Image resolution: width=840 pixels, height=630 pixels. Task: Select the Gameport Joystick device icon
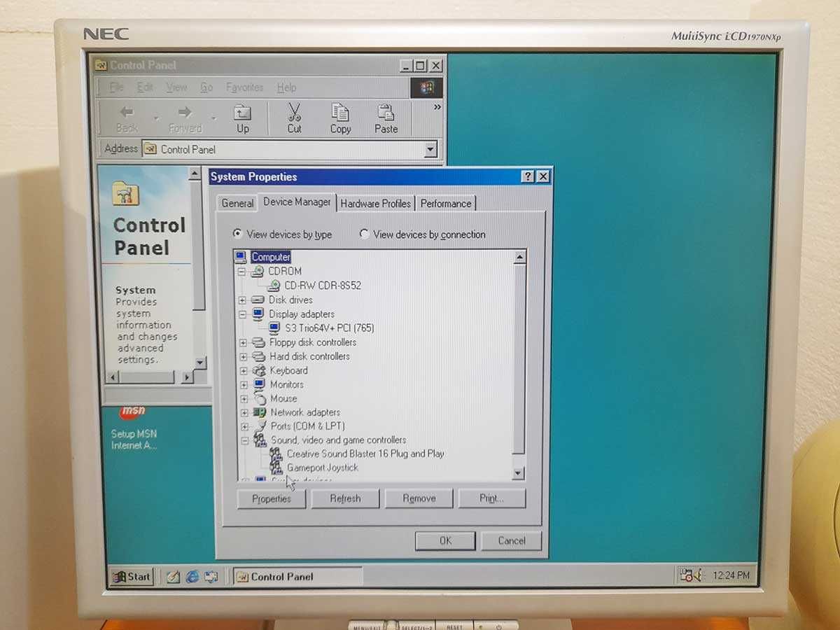[x=276, y=467]
